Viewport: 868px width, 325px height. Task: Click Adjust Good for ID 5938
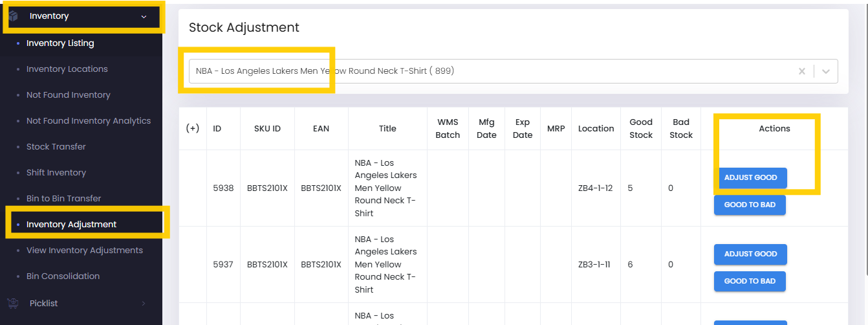pos(750,178)
